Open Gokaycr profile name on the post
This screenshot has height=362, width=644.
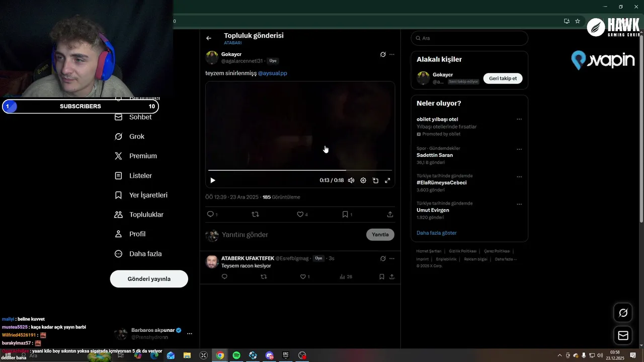click(231, 54)
